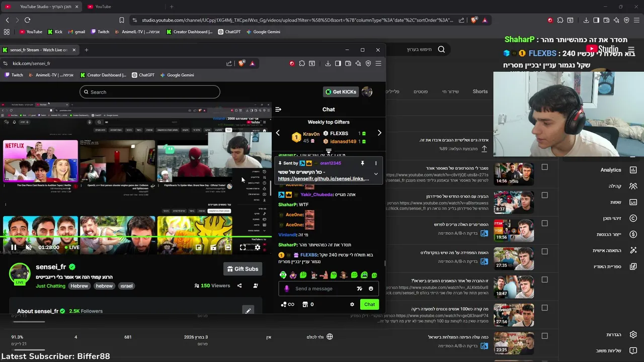The width and height of the screenshot is (644, 362).
Task: Open Analytics in Studio sidebar
Action: pos(618,170)
